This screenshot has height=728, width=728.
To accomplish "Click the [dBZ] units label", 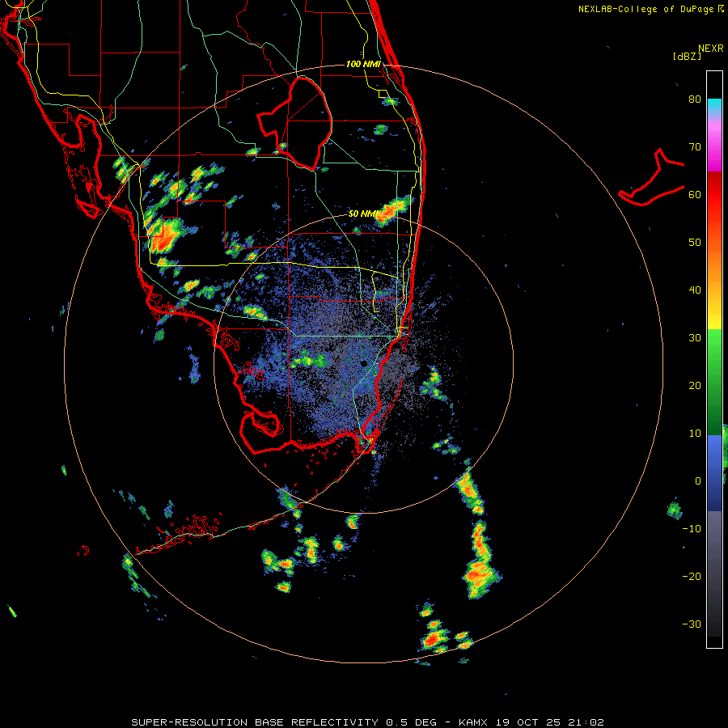I will [687, 56].
